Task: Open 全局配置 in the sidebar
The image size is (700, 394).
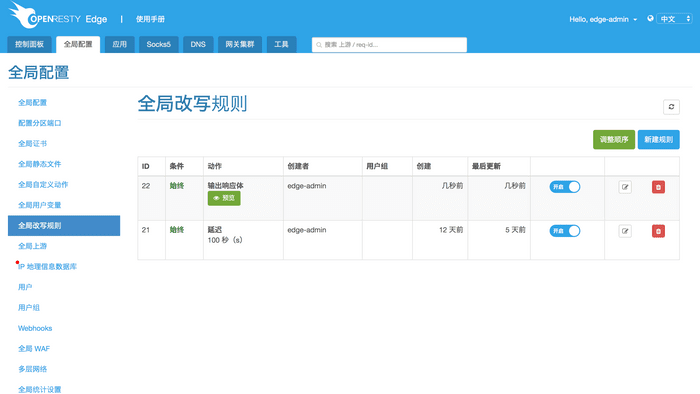Action: (32, 103)
